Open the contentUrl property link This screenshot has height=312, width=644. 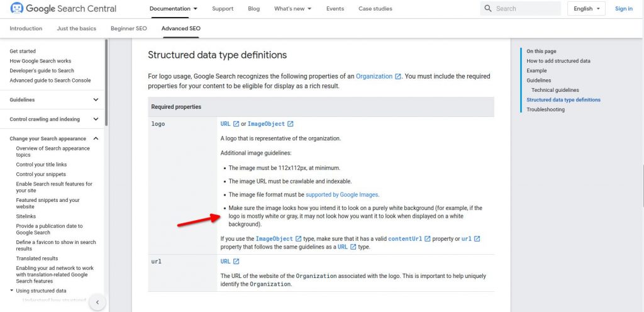tap(405, 239)
